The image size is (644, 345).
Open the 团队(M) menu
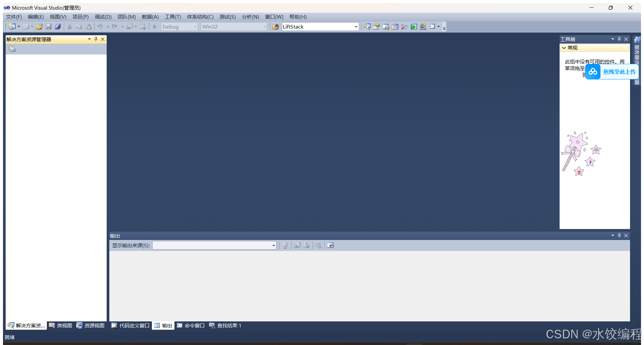coord(127,17)
